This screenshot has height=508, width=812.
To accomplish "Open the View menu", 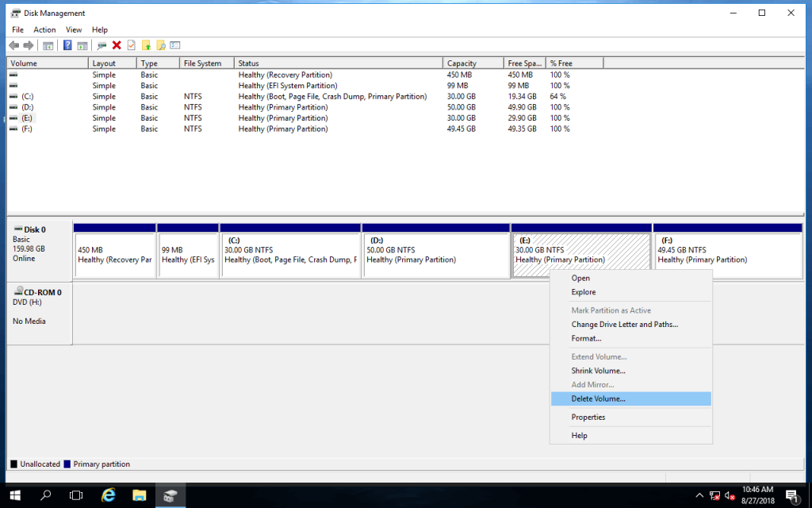I will click(x=74, y=29).
